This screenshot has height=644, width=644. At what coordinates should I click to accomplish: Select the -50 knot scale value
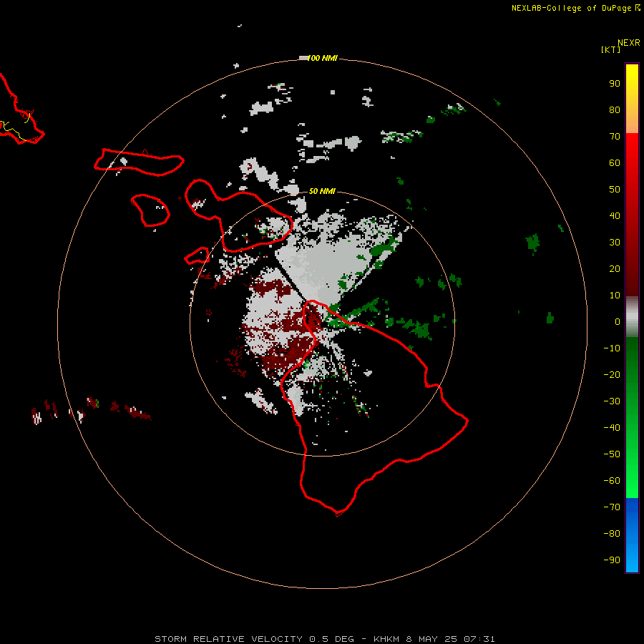(x=612, y=454)
